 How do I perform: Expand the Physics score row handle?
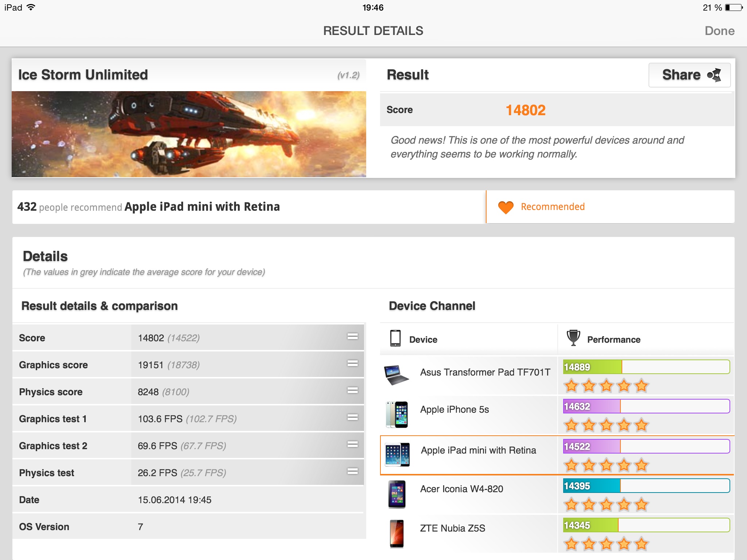coord(352,390)
